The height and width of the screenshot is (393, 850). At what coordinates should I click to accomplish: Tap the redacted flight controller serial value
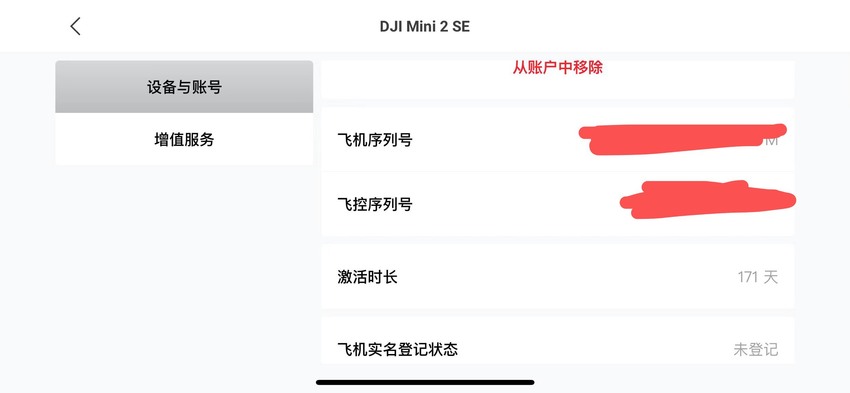pyautogui.click(x=707, y=199)
